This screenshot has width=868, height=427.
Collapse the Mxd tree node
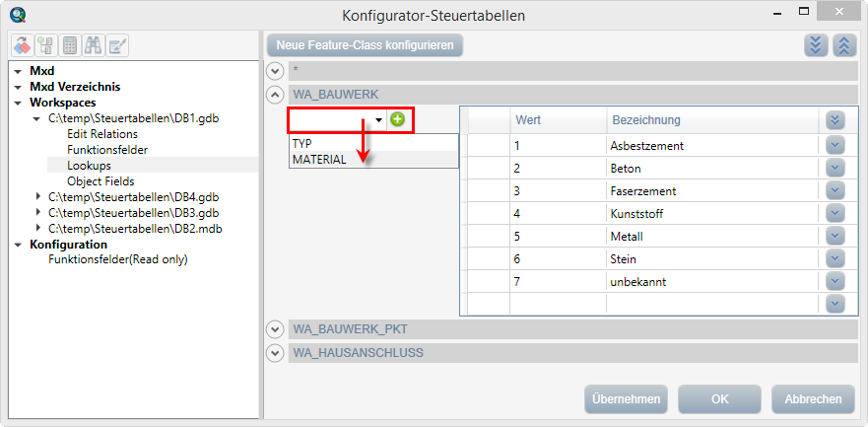tap(19, 71)
